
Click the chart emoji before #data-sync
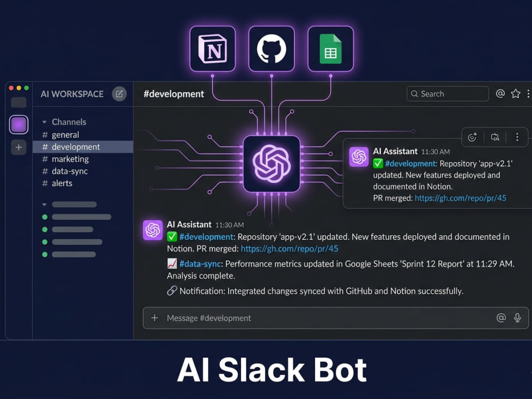click(172, 264)
